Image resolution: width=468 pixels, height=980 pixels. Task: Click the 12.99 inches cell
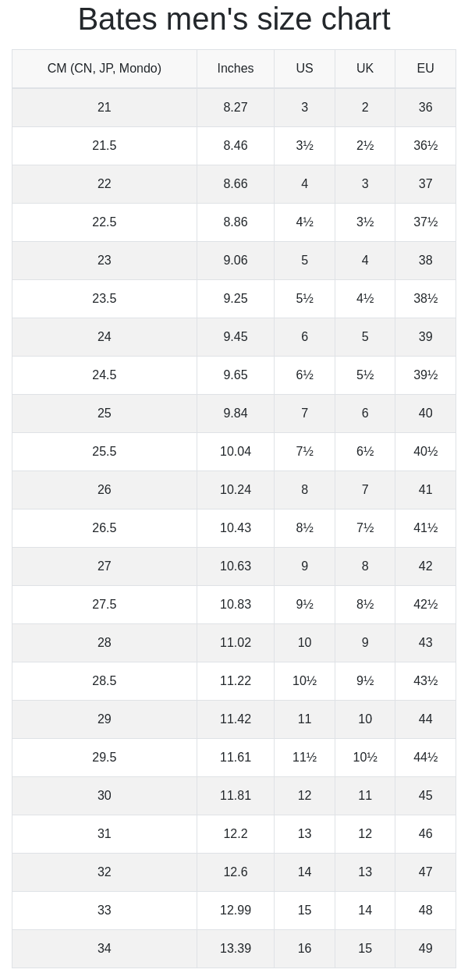pyautogui.click(x=236, y=911)
